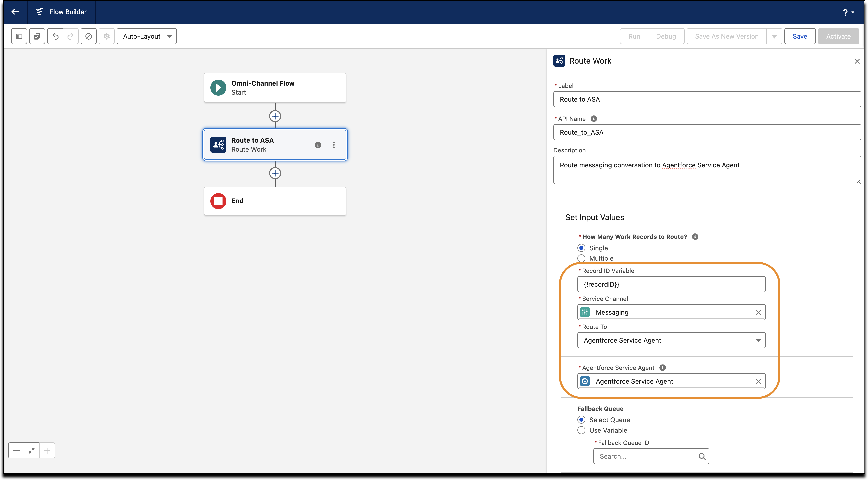The image size is (868, 480).
Task: Click the back arrow in header
Action: tap(15, 12)
